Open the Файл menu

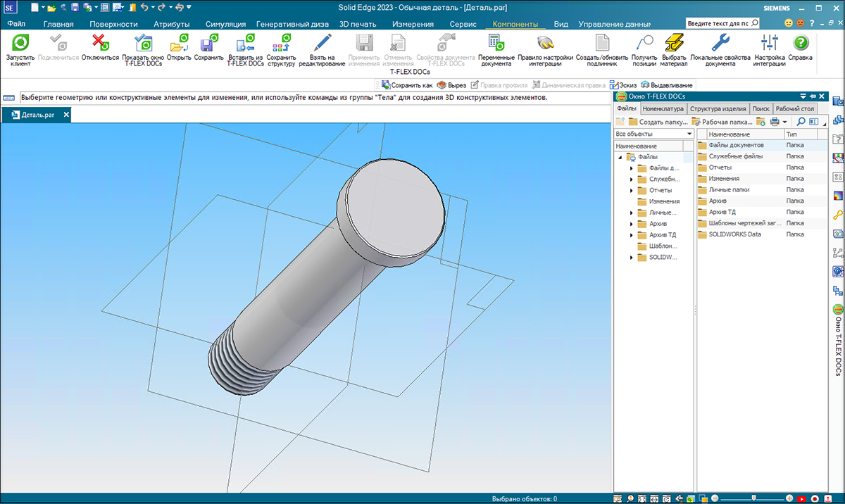[16, 23]
